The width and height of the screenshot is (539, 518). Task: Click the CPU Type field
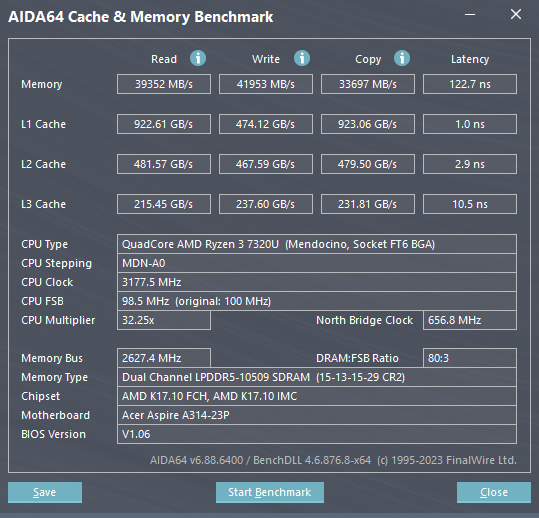tap(317, 244)
